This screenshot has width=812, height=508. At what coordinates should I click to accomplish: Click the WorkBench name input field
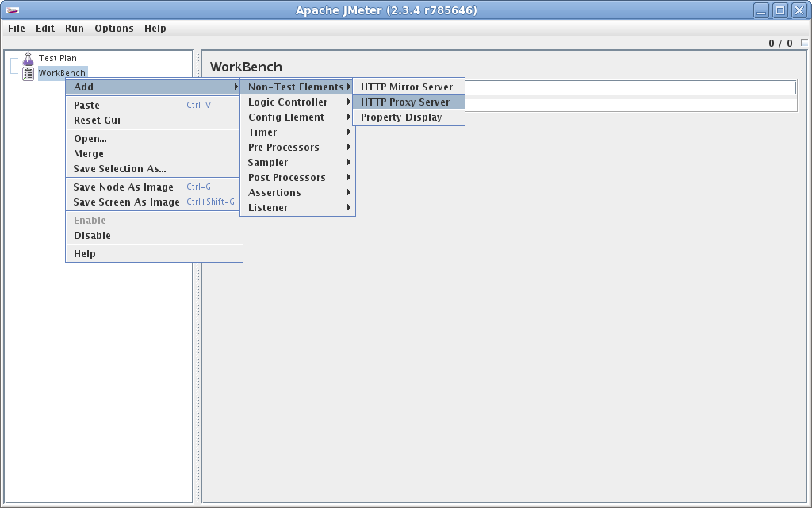(630, 87)
